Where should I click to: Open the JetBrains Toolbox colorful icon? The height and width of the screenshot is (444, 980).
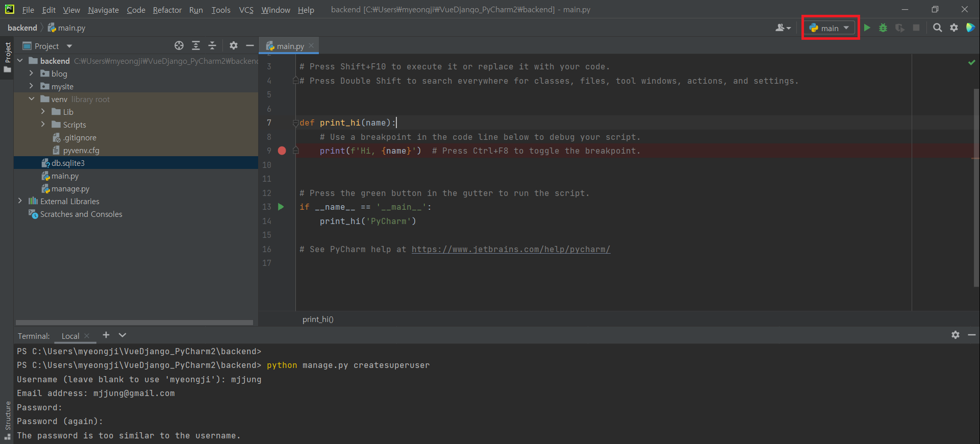coord(970,28)
